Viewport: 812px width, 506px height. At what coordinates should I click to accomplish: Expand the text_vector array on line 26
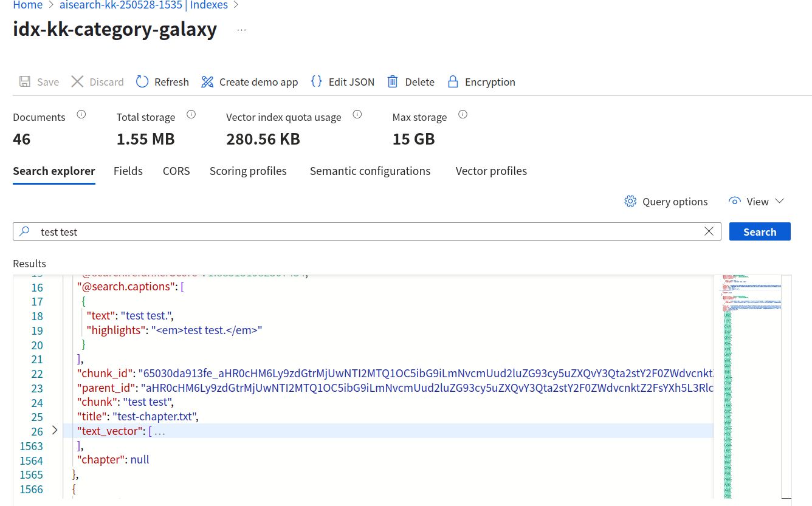click(x=54, y=431)
